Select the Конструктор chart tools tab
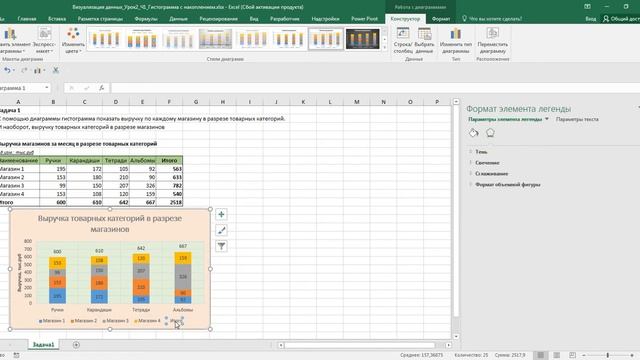Screen dimensions: 640x360 (405, 19)
